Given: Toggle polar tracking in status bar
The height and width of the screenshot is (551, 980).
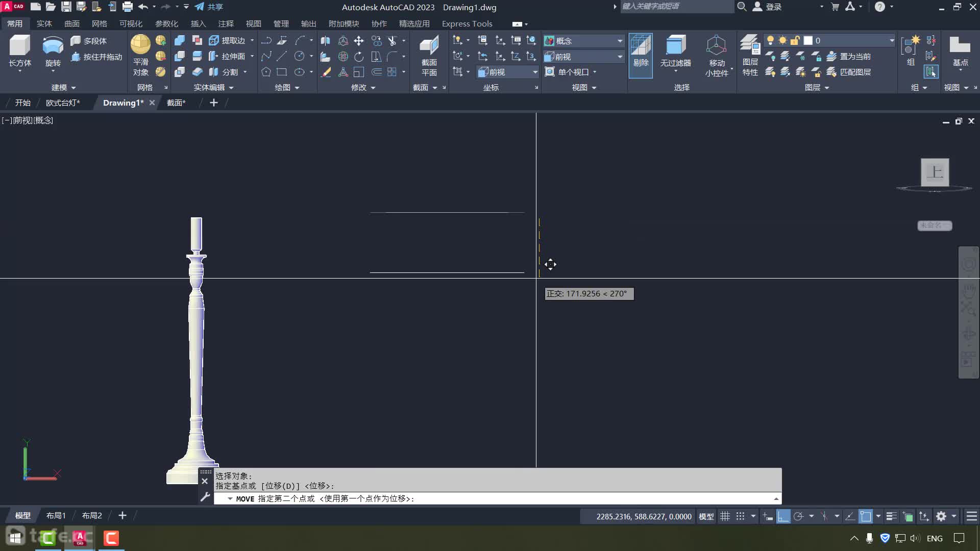Looking at the screenshot, I should coord(799,516).
